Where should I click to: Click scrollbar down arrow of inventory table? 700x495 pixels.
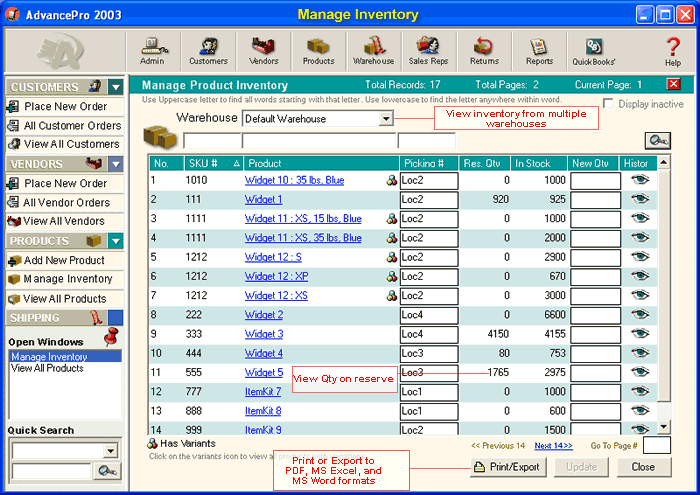663,427
